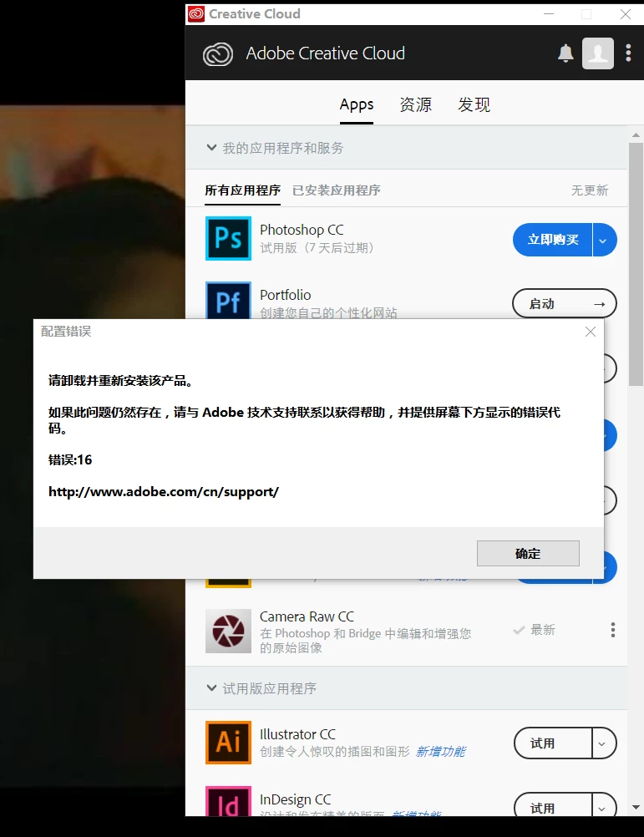The width and height of the screenshot is (644, 837).
Task: Click Creative Cloud title bar icon
Action: pos(195,14)
